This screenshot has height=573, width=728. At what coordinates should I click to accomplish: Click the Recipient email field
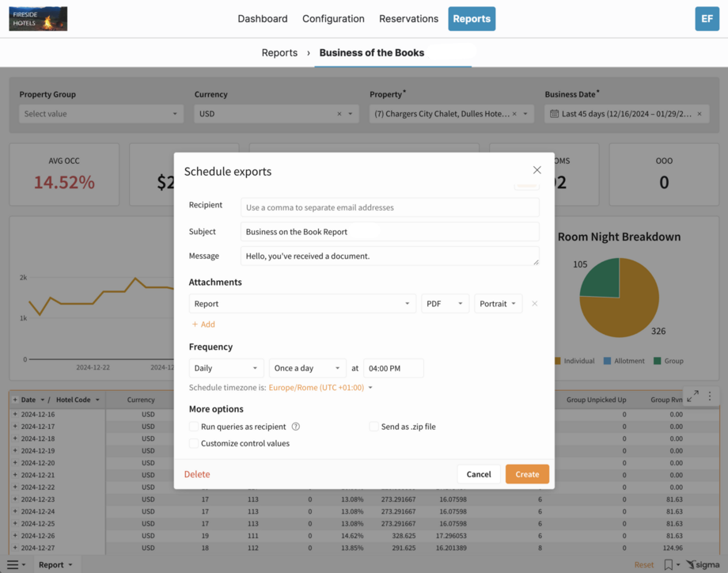pos(390,207)
